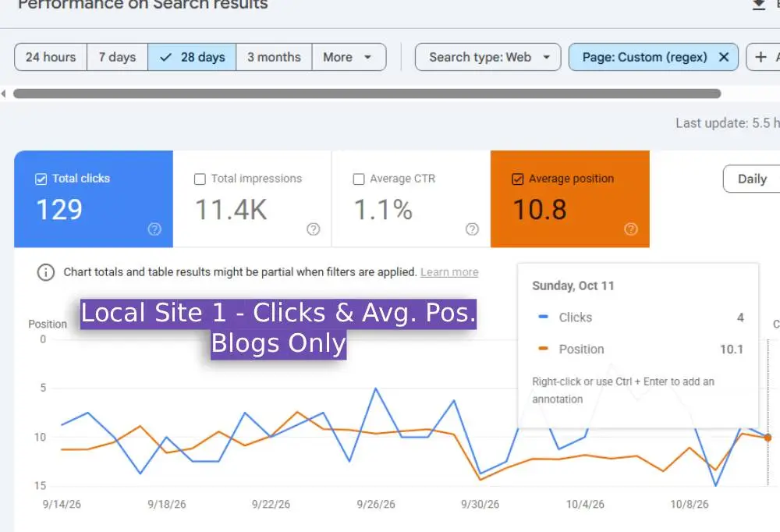
Task: Click the 10/8/26 date axis label
Action: [x=690, y=504]
